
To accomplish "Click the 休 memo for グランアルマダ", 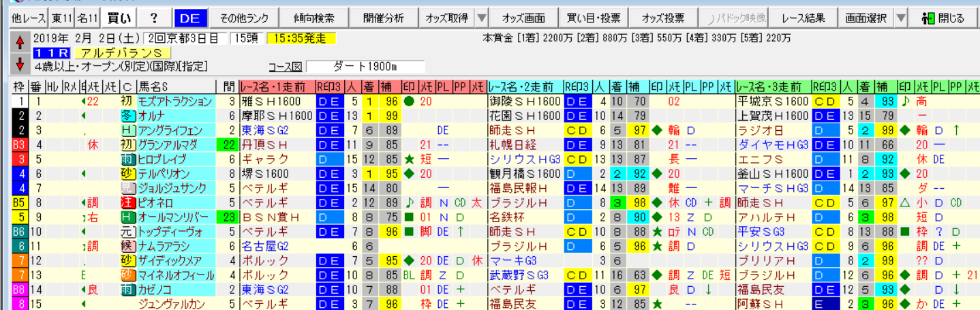I will [x=93, y=144].
